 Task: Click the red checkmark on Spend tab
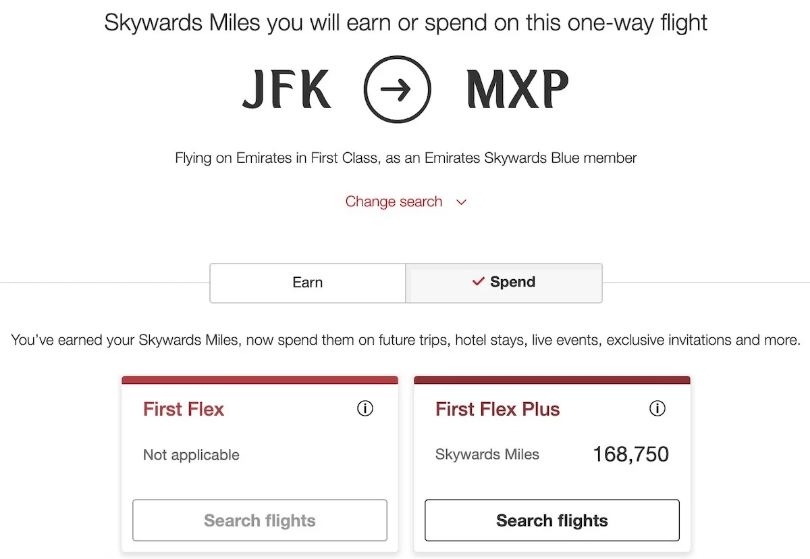point(478,282)
